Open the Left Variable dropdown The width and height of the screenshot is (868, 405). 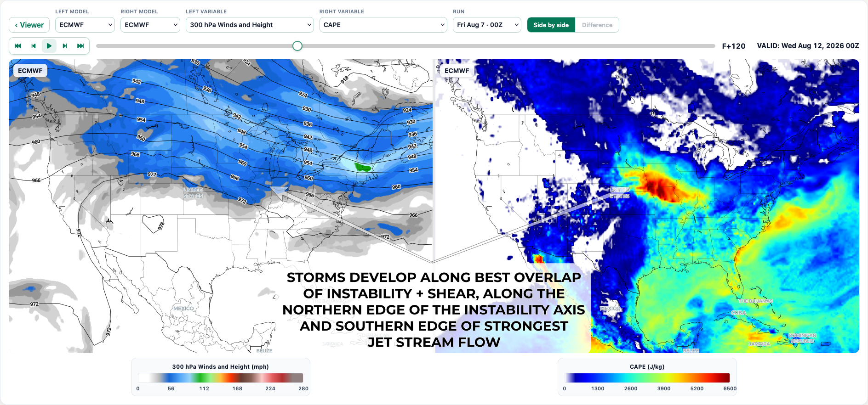click(250, 25)
